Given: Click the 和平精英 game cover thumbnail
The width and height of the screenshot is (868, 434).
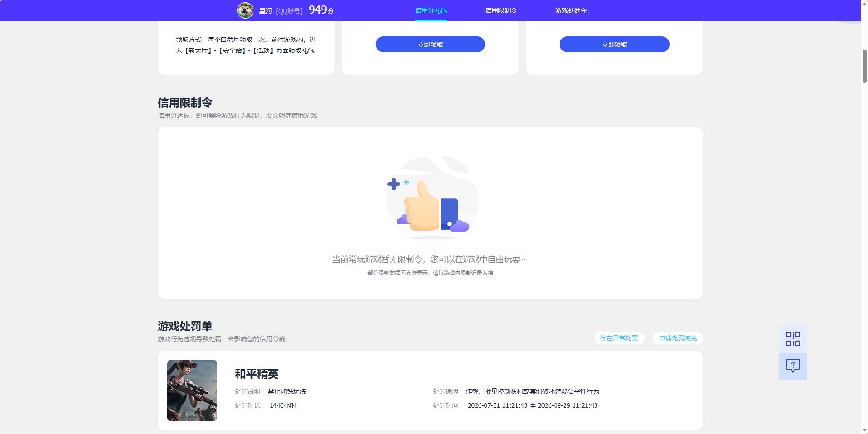Looking at the screenshot, I should tap(192, 390).
